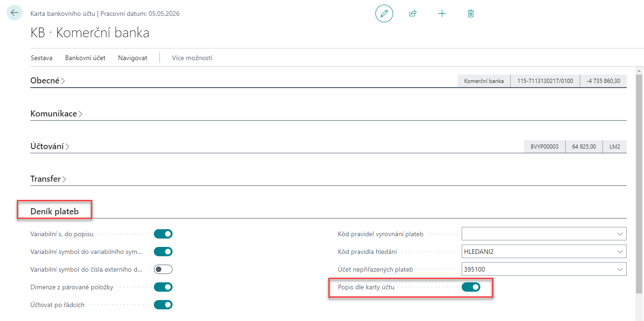
Task: Open Kód pravidla hledání dropdown arrow
Action: (x=620, y=252)
